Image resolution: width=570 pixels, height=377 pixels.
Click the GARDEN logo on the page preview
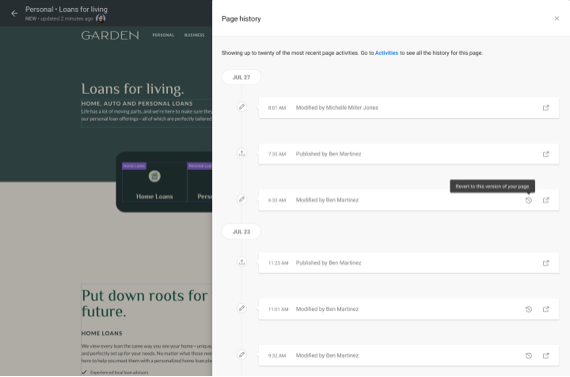pyautogui.click(x=110, y=35)
